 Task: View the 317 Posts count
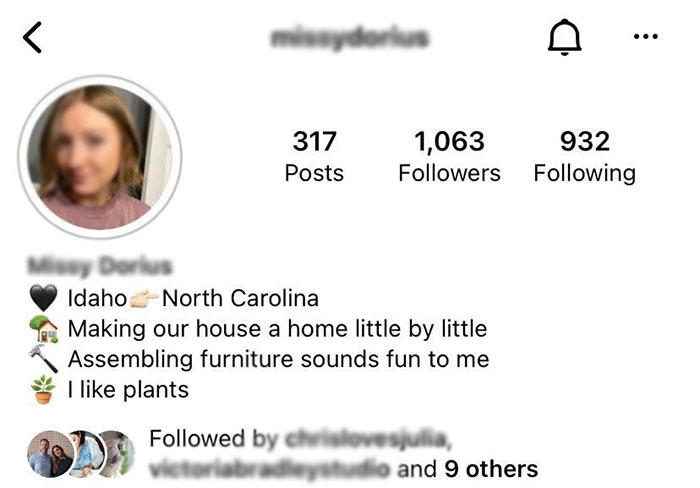[x=314, y=156]
